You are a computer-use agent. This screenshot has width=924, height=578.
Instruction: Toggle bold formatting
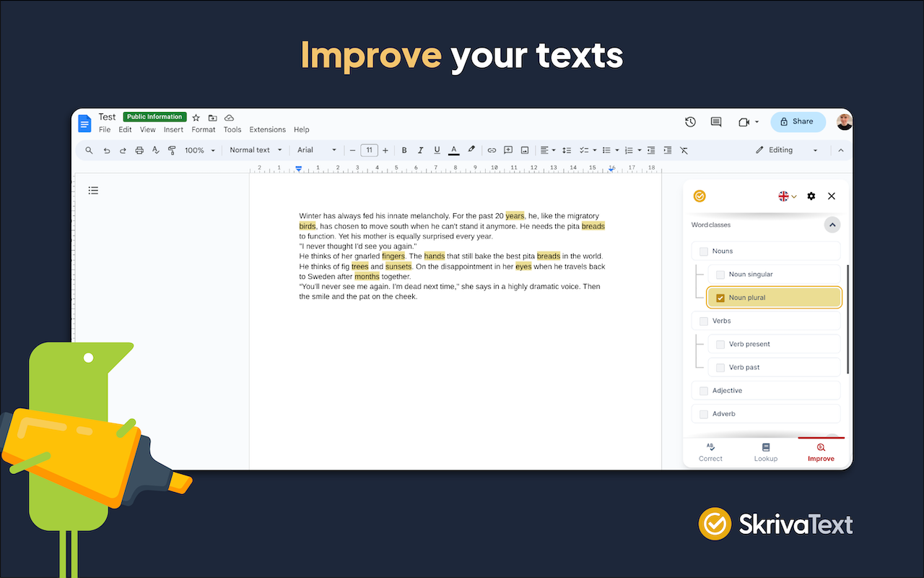[x=404, y=150]
